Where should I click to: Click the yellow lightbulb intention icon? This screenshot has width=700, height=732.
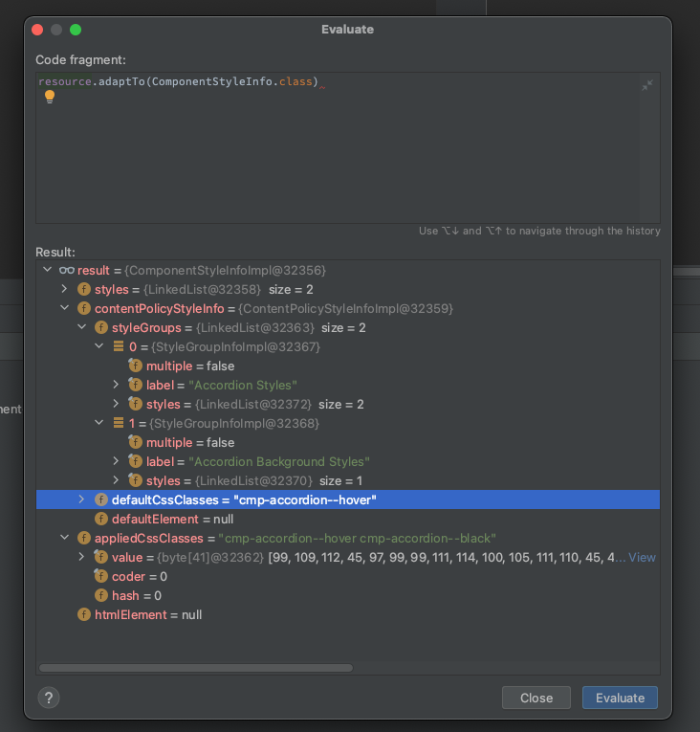50,97
